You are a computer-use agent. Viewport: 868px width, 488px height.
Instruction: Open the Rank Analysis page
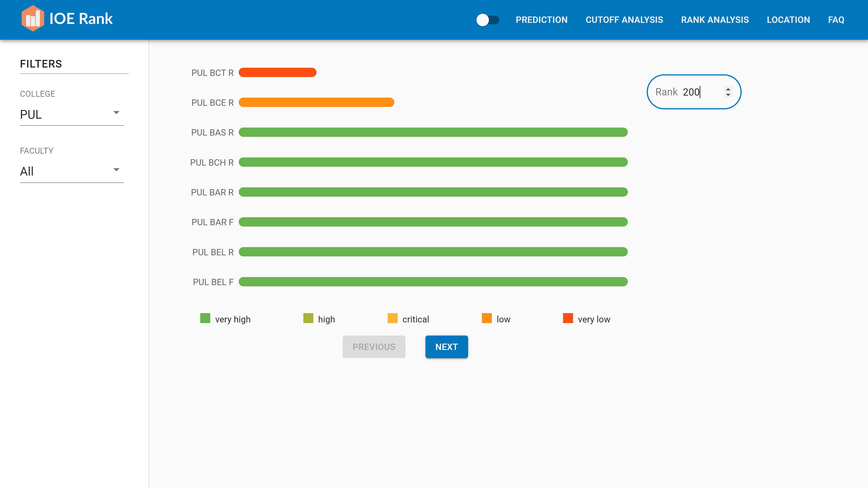(x=714, y=20)
